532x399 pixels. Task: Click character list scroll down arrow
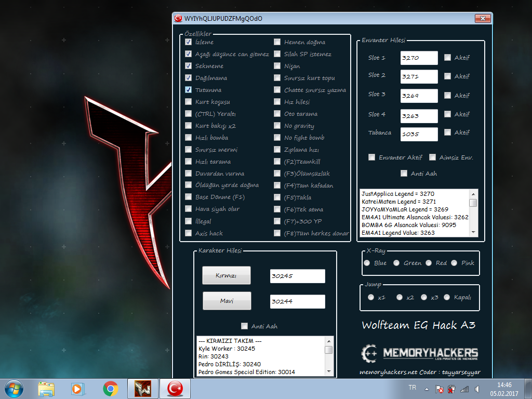pos(329,371)
